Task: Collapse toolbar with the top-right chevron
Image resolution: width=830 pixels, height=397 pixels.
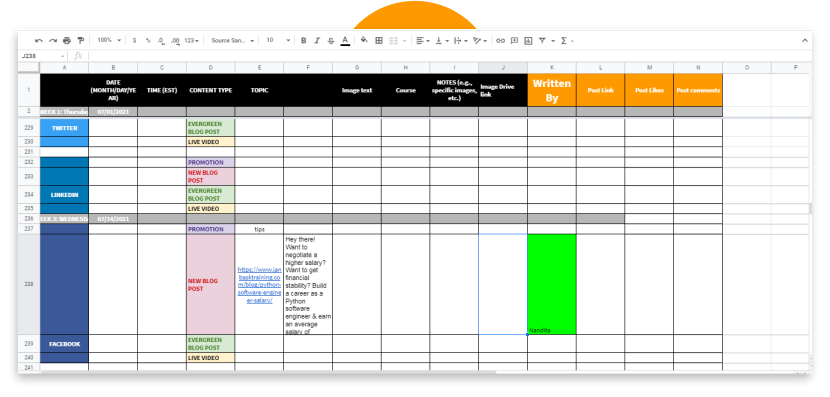Action: 805,40
